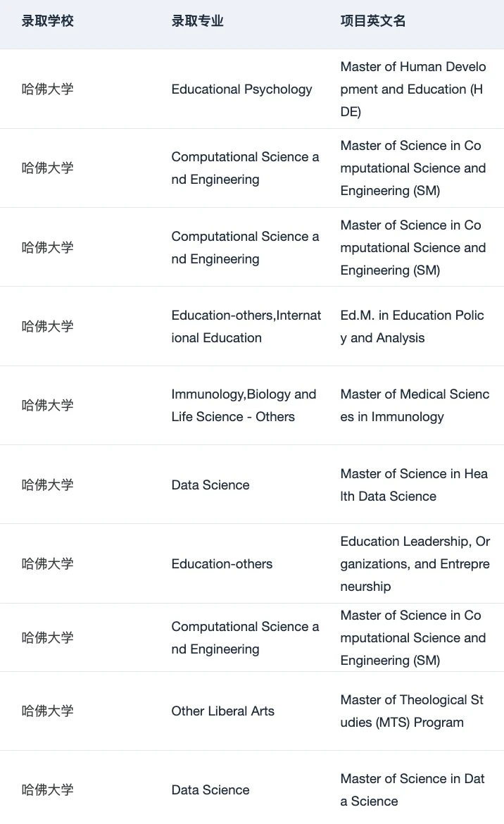
Task: Select Master of Science in Data Science
Action: pos(412,789)
